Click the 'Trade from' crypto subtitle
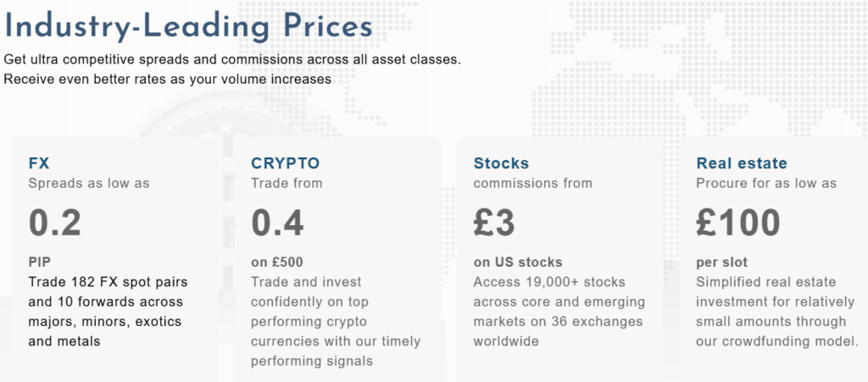The image size is (868, 382). 287,183
